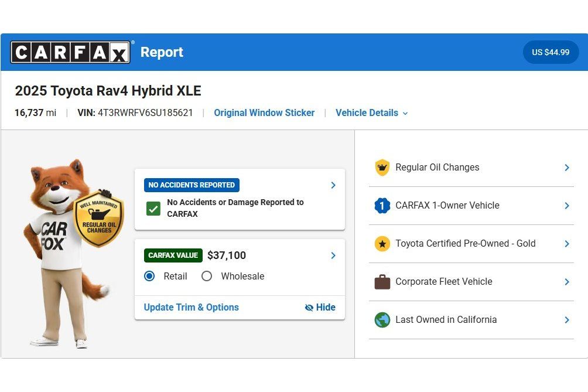Viewport: 588px width, 392px height.
Task: Open CARFAX 1-Owner Vehicle text
Action: pos(447,206)
